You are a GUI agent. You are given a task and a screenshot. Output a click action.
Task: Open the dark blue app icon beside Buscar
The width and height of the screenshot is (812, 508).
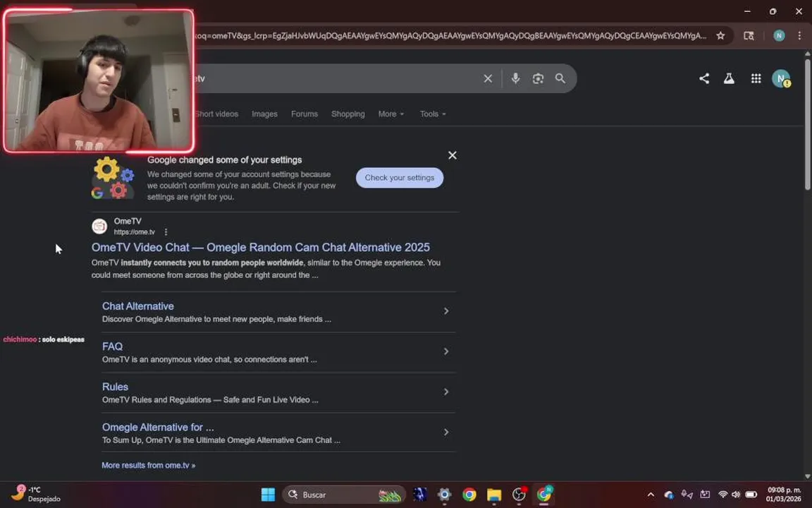pyautogui.click(x=419, y=495)
